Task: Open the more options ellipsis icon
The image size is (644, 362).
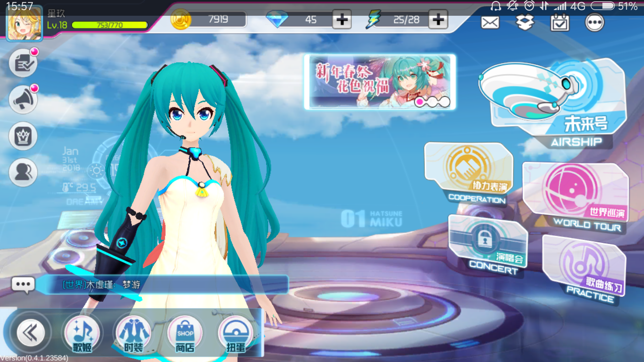Action: pyautogui.click(x=595, y=22)
